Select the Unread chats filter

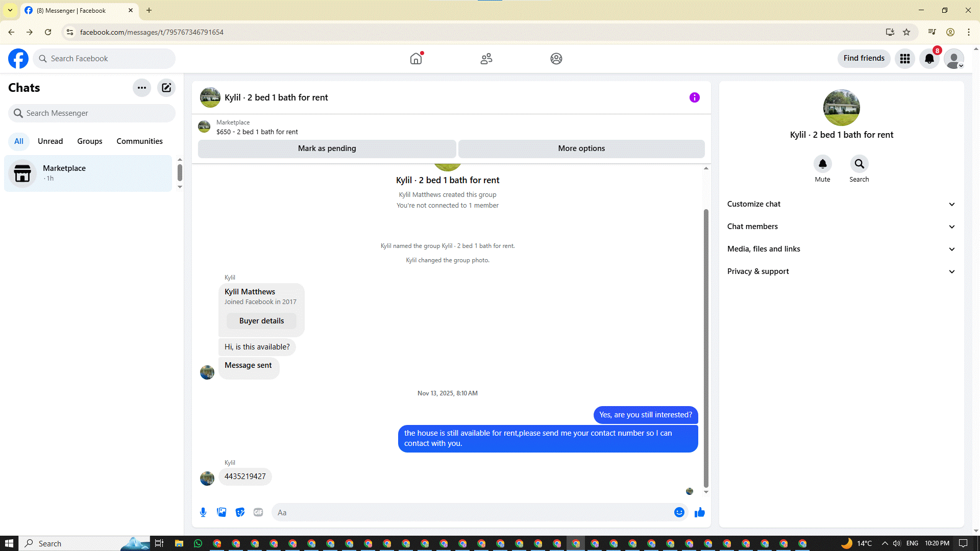pyautogui.click(x=51, y=141)
